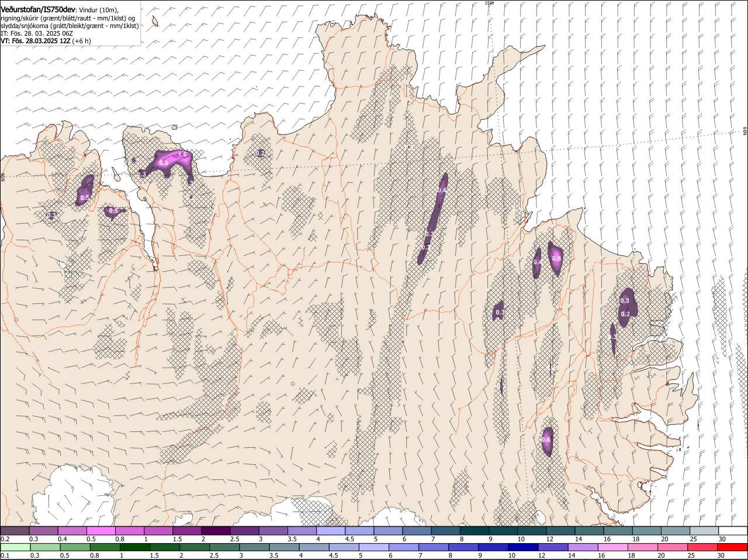Viewport: 748px width, 560px height.
Task: Click the 'VT: Fös. 28.03.2025 12Z (+6 h)' line
Action: click(x=46, y=41)
